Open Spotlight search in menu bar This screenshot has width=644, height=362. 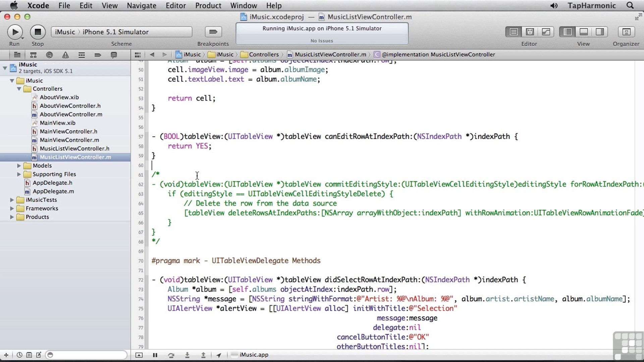tap(630, 6)
